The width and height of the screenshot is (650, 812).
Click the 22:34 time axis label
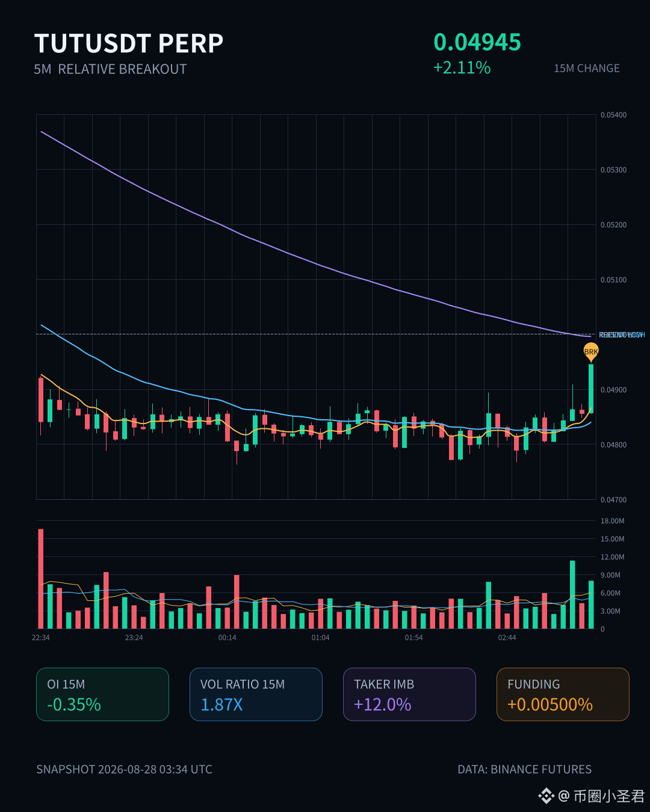click(x=41, y=638)
